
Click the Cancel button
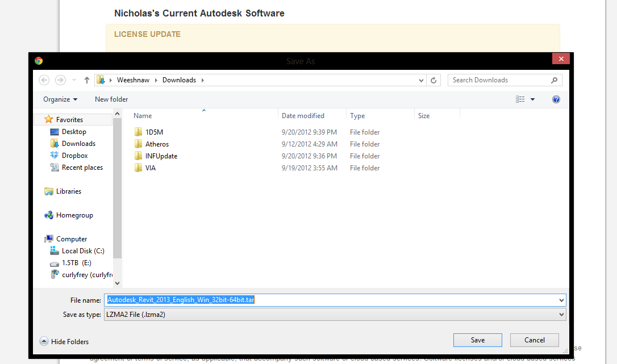(x=535, y=340)
